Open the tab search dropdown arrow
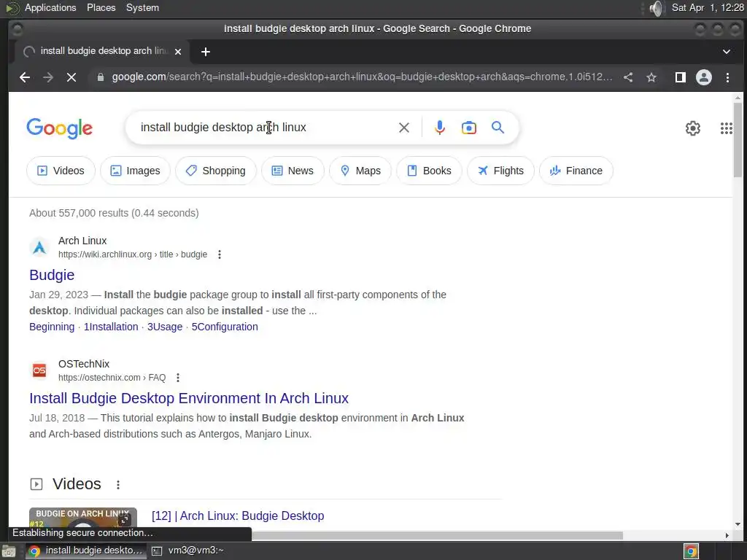 pos(727,52)
